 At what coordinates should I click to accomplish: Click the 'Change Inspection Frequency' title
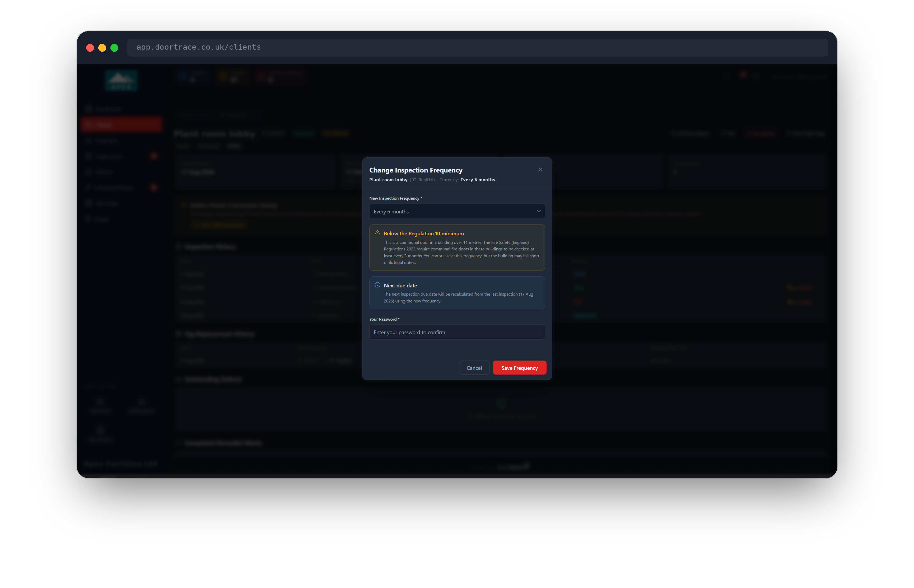click(416, 170)
